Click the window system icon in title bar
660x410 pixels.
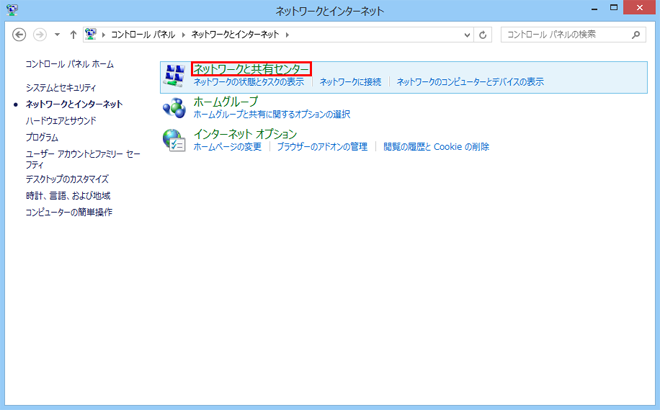pyautogui.click(x=12, y=10)
